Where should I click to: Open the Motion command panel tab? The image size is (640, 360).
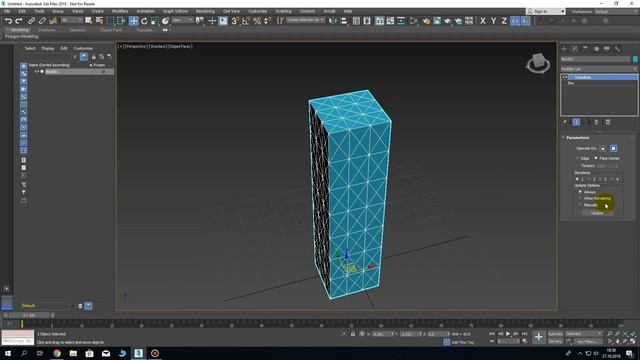click(596, 49)
